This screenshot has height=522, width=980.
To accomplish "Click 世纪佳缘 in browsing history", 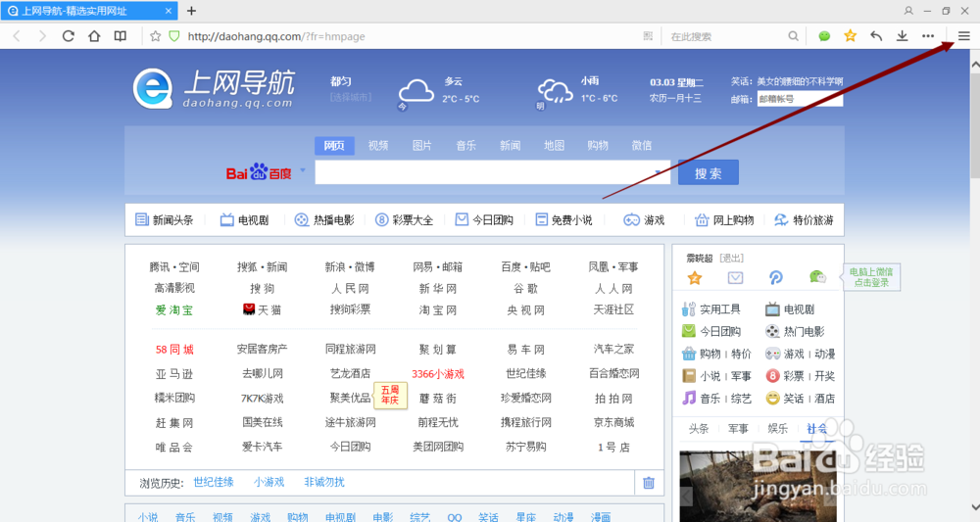I will coord(213,482).
